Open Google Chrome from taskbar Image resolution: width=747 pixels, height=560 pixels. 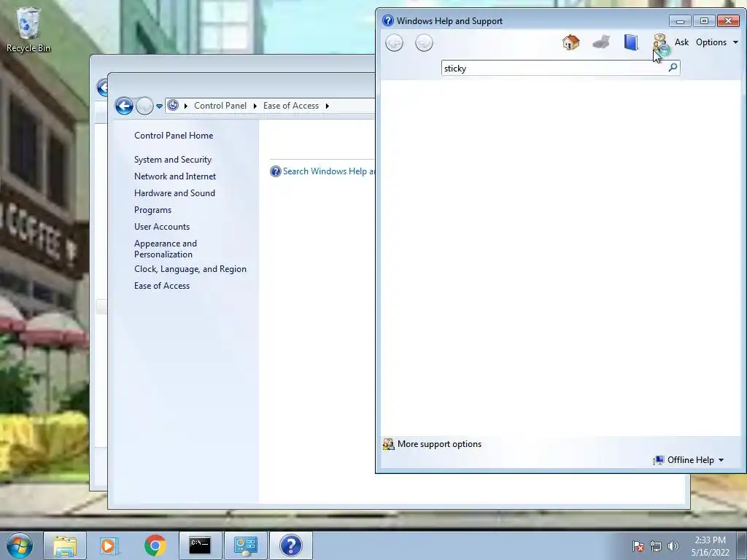tap(155, 545)
